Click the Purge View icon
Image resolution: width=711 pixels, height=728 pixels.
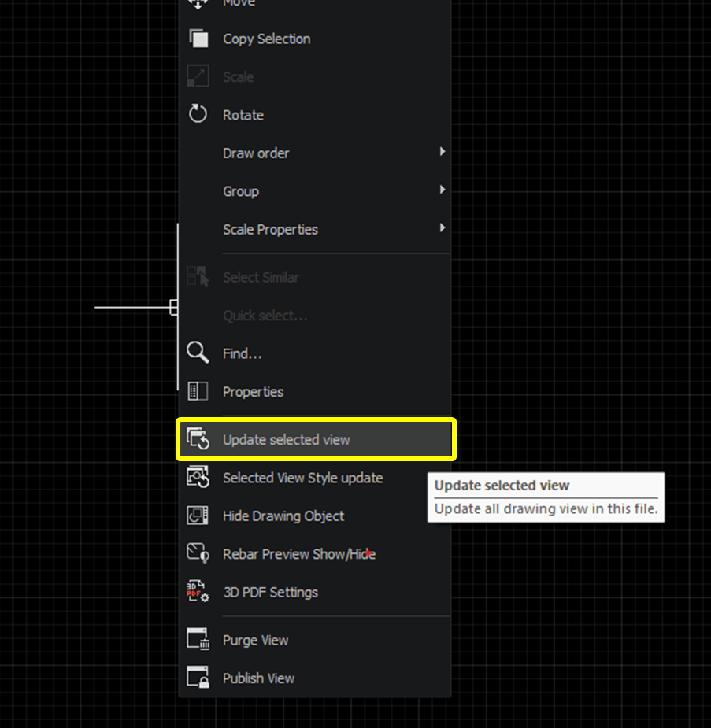198,640
